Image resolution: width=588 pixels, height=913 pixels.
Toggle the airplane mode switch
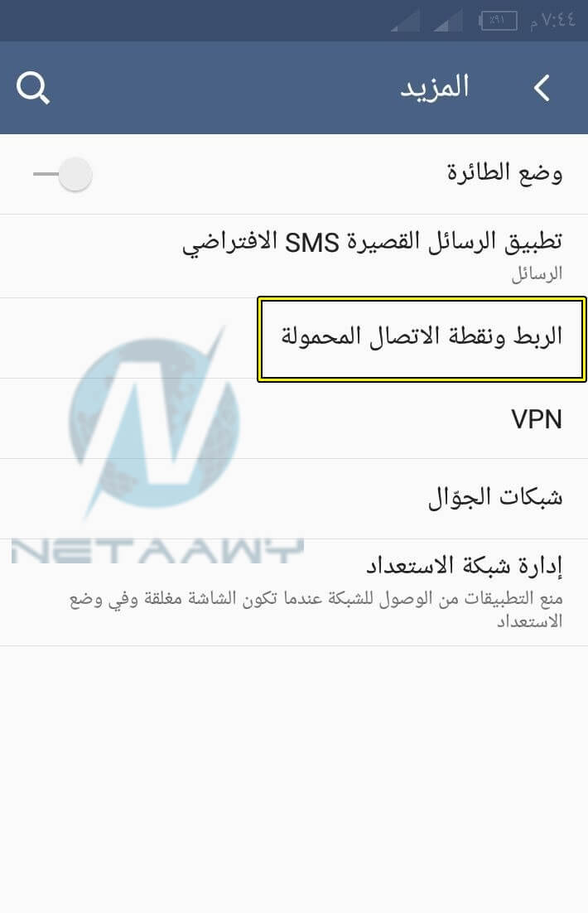[x=62, y=173]
